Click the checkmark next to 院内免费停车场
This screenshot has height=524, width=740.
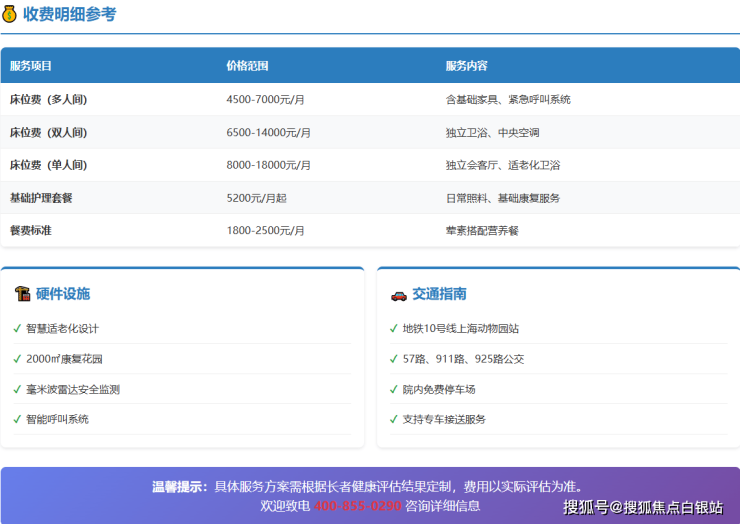tap(393, 389)
